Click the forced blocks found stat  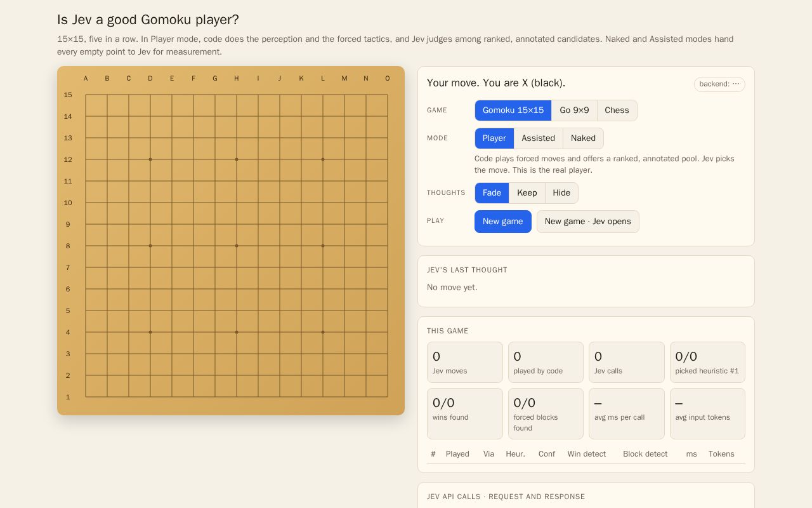[546, 414]
